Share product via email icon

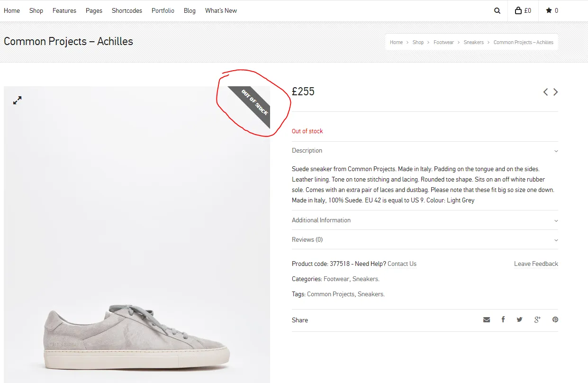(487, 320)
